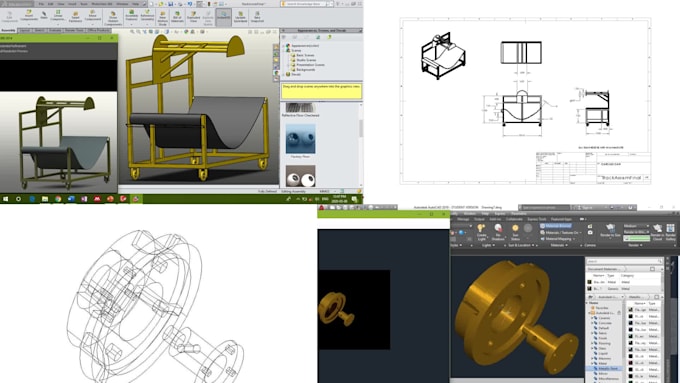Select the Metallic Paint category
The image size is (680, 383).
[604, 369]
